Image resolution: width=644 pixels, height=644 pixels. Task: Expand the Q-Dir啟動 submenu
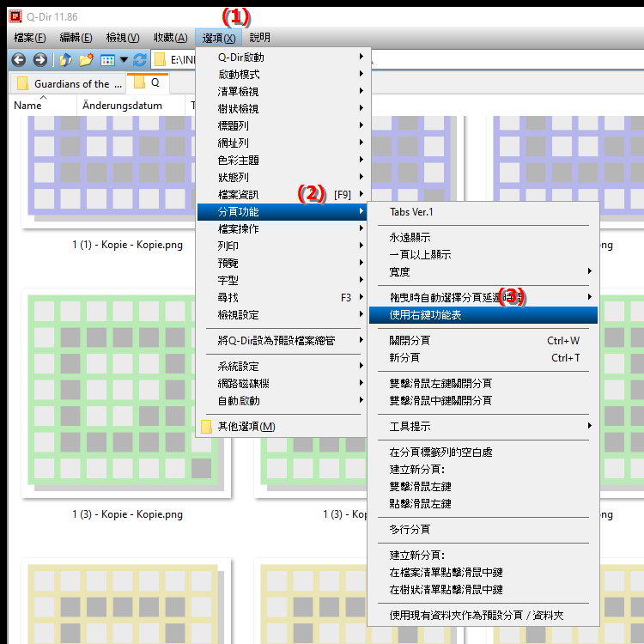pos(283,57)
